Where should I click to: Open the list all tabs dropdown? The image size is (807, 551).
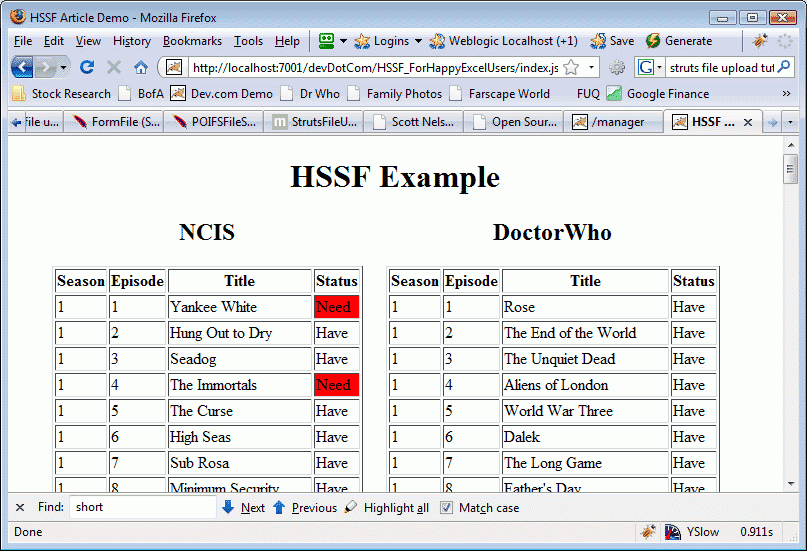click(x=790, y=122)
